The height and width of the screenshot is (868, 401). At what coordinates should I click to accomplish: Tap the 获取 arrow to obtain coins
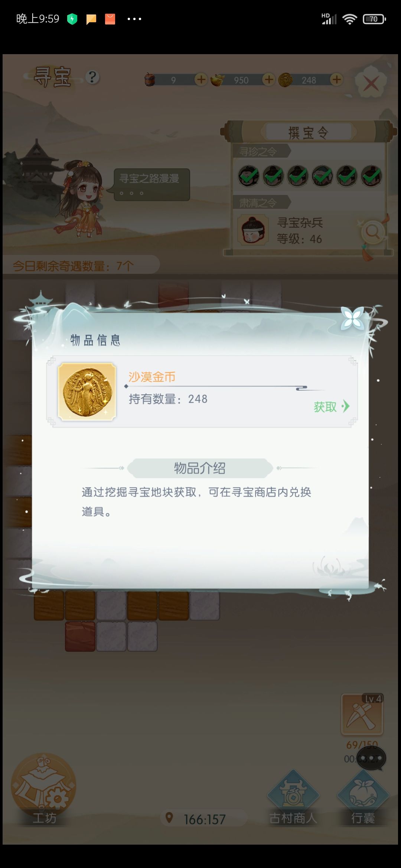pyautogui.click(x=331, y=407)
